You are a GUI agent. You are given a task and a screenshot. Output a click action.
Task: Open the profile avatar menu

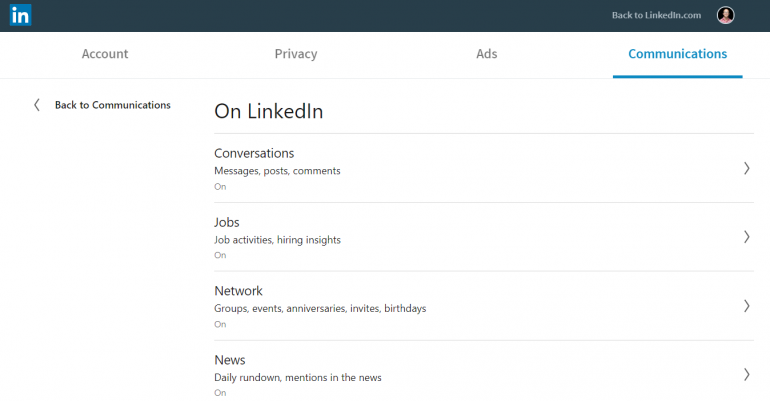[x=725, y=15]
